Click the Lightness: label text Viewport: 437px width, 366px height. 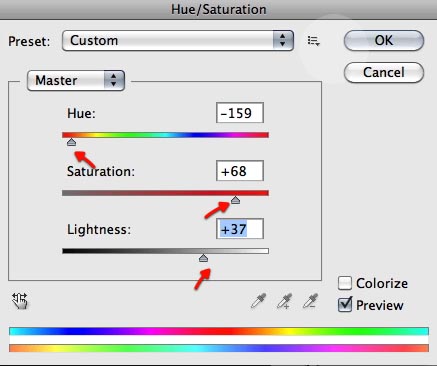pos(99,229)
